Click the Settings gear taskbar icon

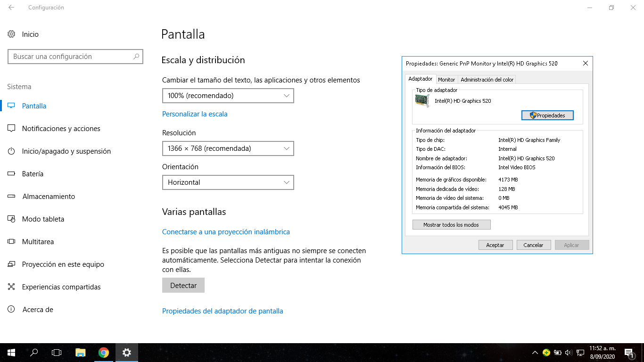point(126,353)
